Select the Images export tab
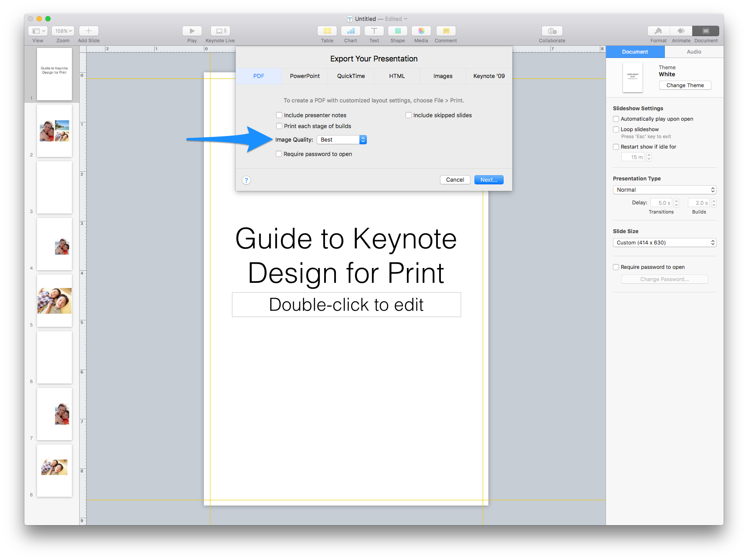This screenshot has width=748, height=560. [x=442, y=76]
